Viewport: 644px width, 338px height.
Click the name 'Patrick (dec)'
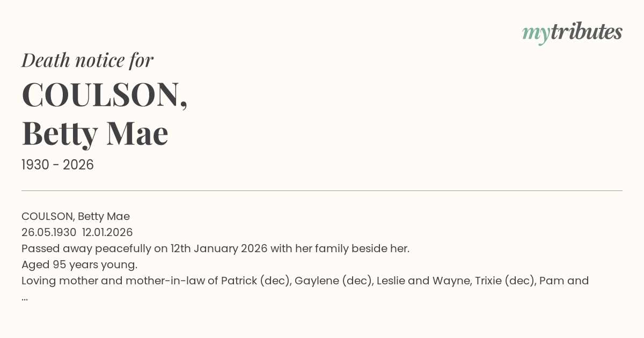[x=254, y=281]
